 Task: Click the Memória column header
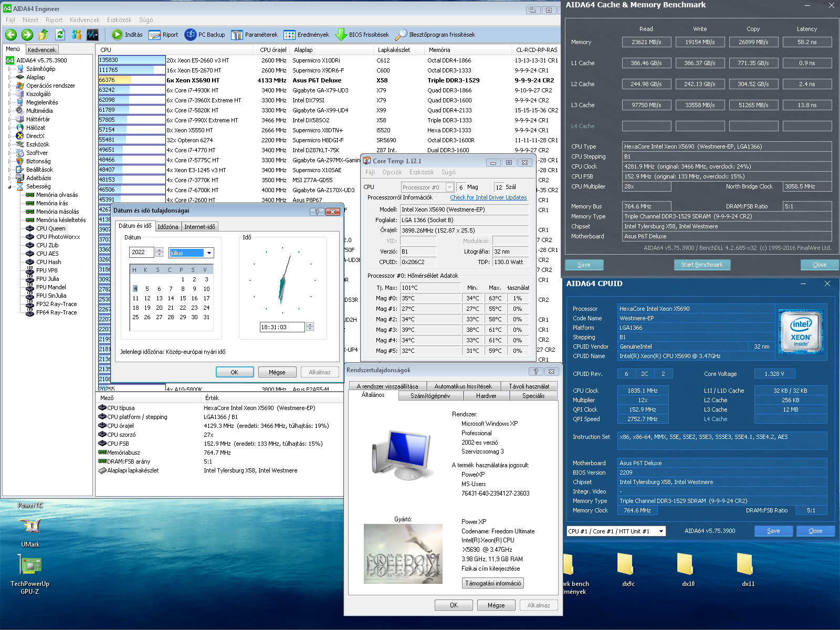[468, 50]
